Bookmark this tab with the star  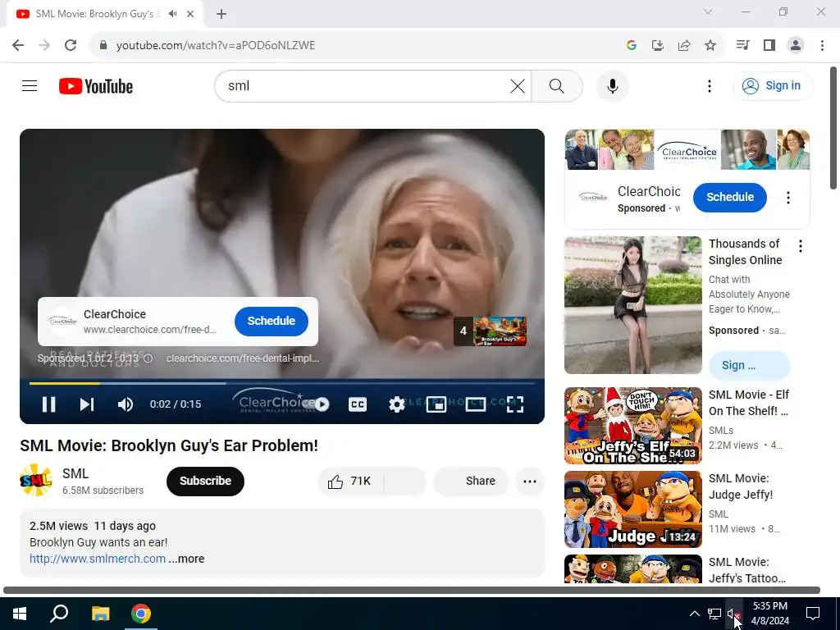[x=710, y=46]
